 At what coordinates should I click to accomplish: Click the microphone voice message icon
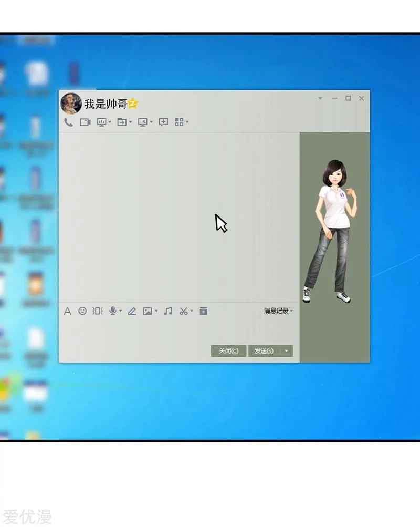(113, 311)
